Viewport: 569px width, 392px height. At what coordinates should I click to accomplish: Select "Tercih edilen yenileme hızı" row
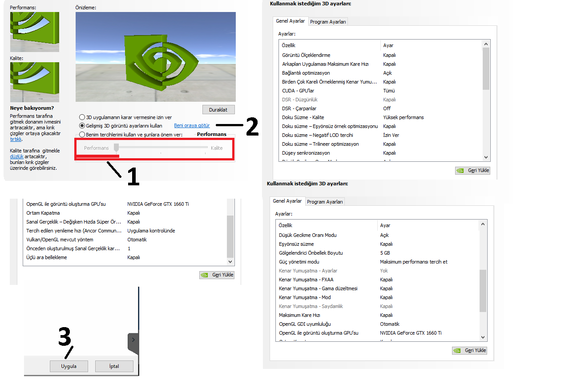[x=125, y=231]
